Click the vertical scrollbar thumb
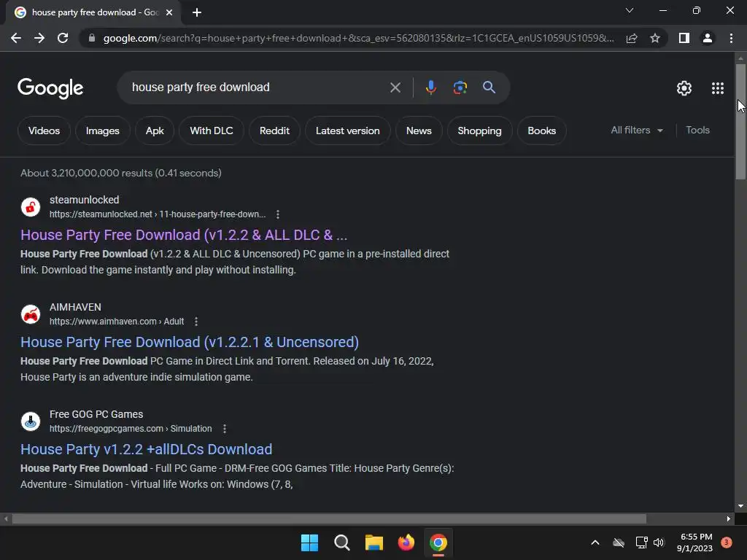The width and height of the screenshot is (747, 560). tap(740, 122)
